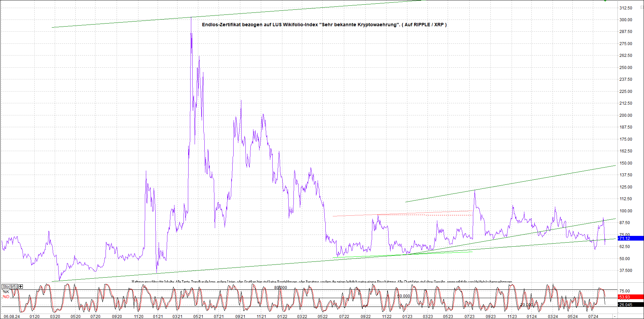Click the %K legend label
The image size is (644, 319).
[x=6, y=292]
